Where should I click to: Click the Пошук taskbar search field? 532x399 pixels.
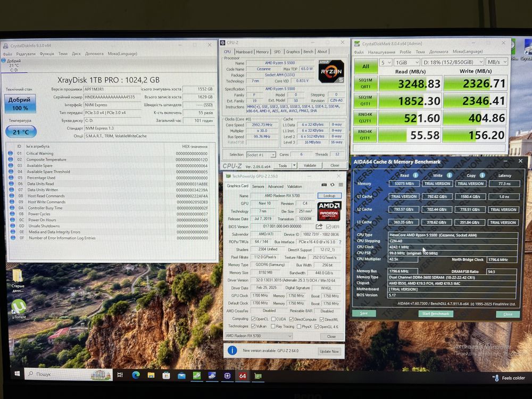tap(69, 374)
